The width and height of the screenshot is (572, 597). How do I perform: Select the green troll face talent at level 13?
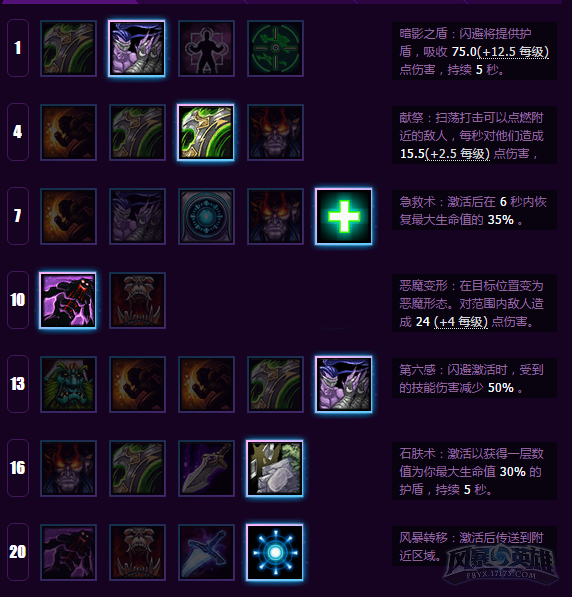(x=69, y=385)
